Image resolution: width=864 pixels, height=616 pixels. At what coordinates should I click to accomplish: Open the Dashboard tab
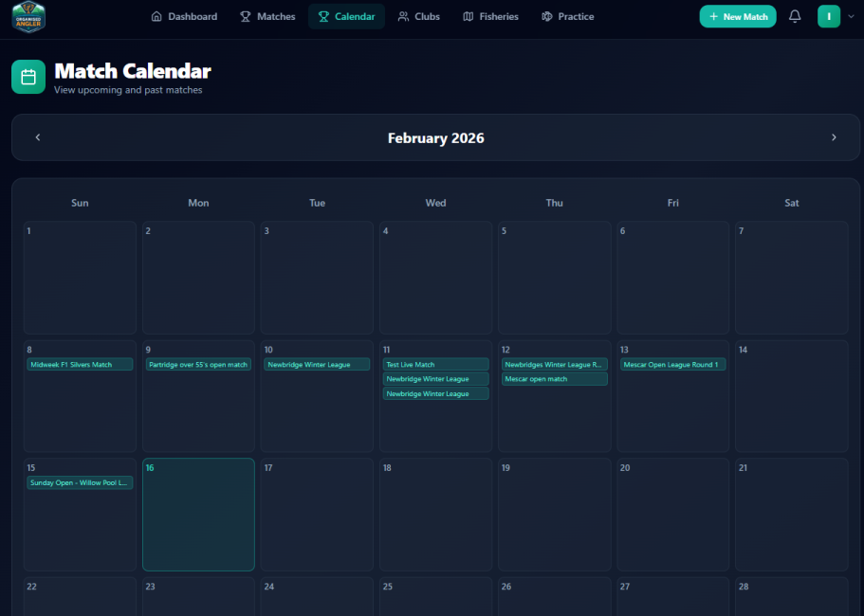tap(184, 16)
